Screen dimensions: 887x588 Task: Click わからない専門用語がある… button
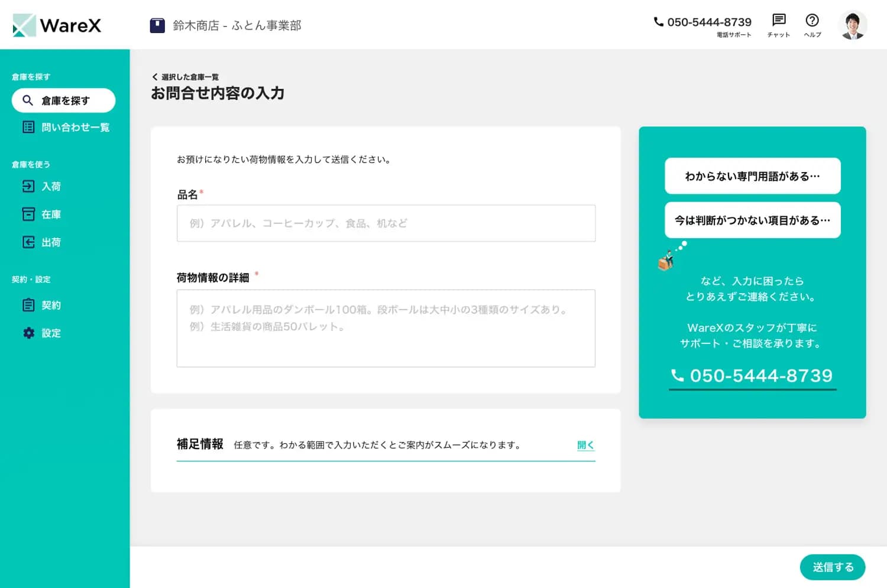[x=752, y=176]
